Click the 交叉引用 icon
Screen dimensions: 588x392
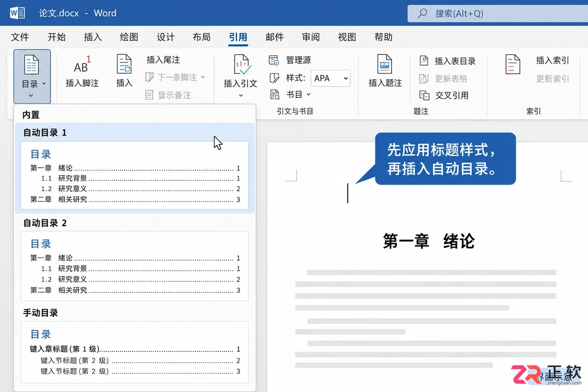pyautogui.click(x=424, y=95)
